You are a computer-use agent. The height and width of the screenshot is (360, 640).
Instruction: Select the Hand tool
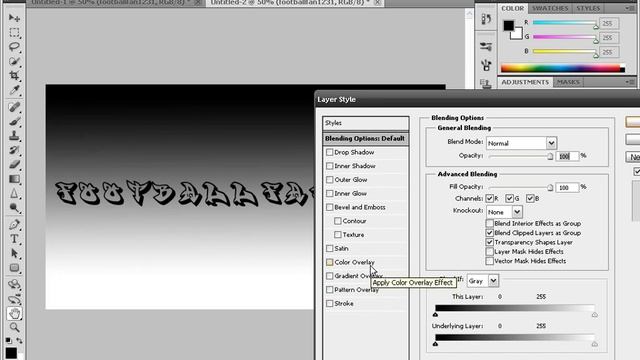14,313
